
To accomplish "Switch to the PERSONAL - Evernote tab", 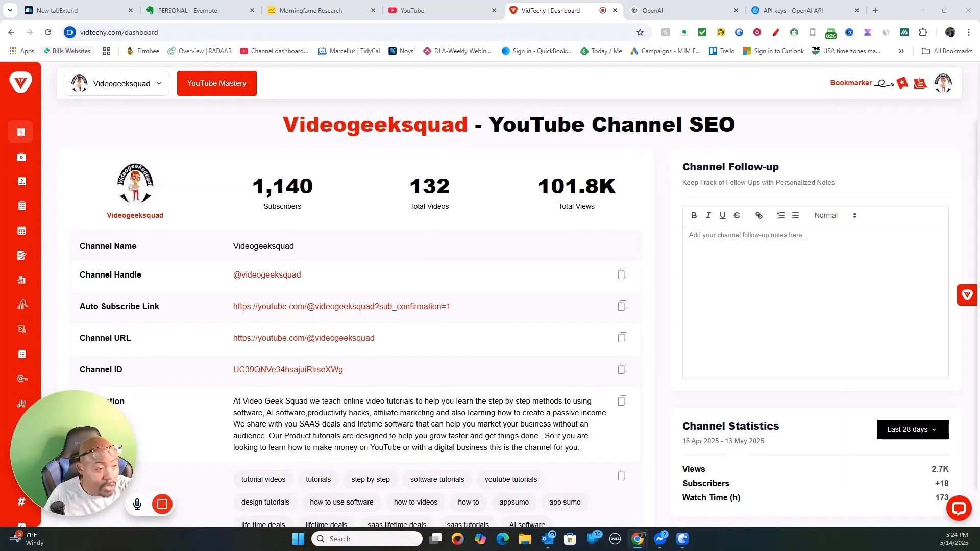I will [x=200, y=10].
